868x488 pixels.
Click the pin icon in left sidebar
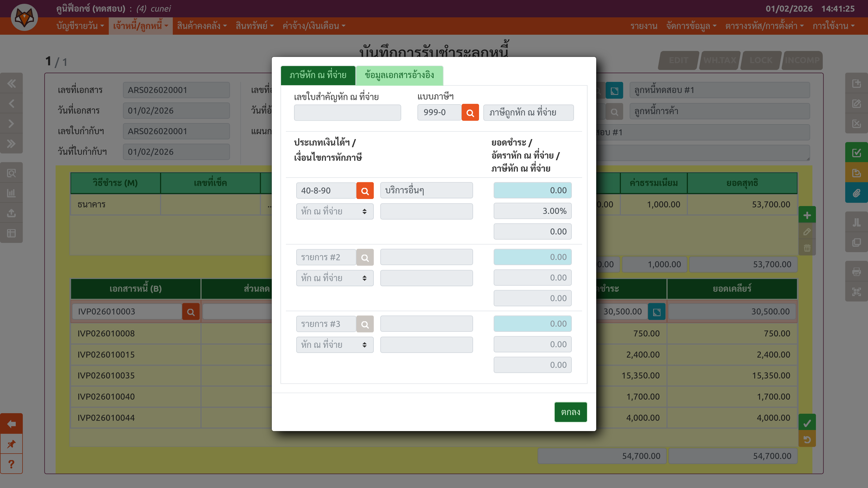[x=11, y=444]
